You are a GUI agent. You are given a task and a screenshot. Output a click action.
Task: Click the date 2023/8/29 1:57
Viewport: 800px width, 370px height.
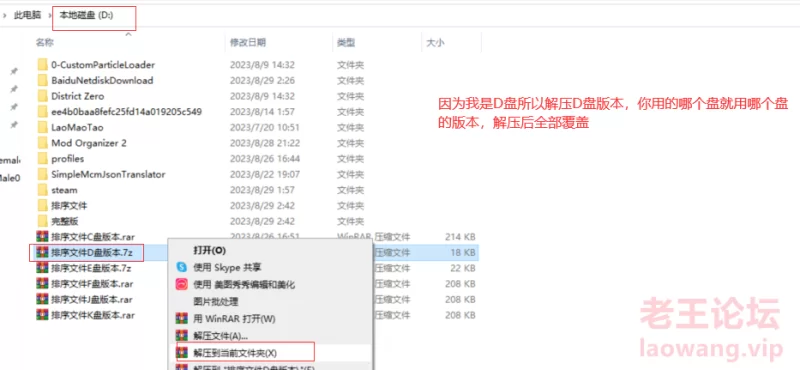262,190
